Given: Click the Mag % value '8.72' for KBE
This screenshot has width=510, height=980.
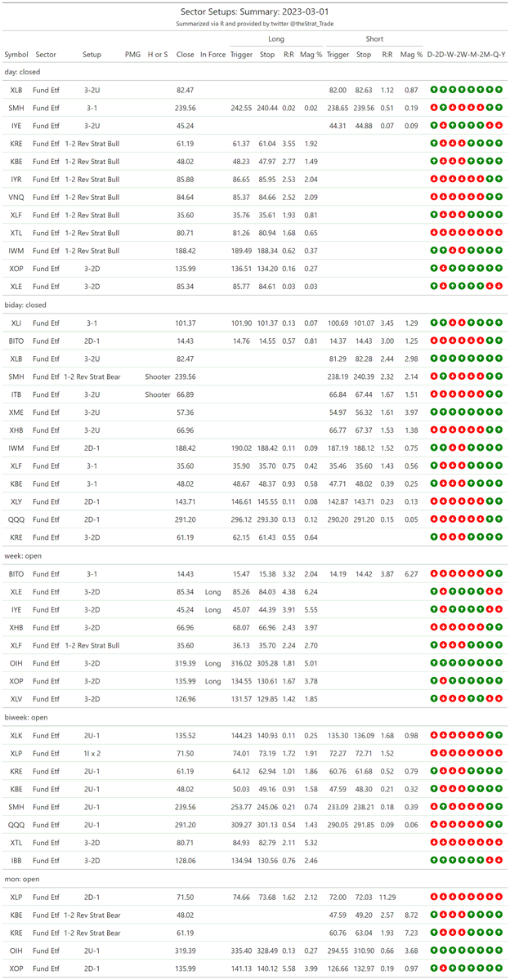Looking at the screenshot, I should [x=411, y=915].
